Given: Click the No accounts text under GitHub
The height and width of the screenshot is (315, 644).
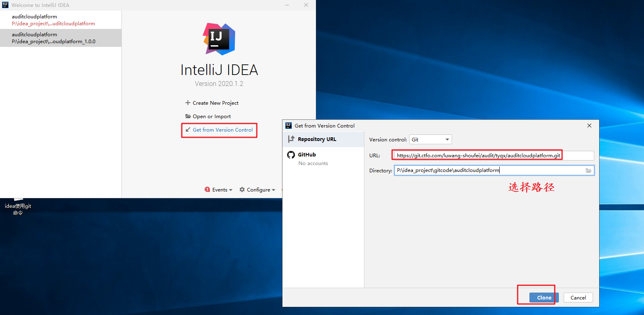Looking at the screenshot, I should 313,163.
